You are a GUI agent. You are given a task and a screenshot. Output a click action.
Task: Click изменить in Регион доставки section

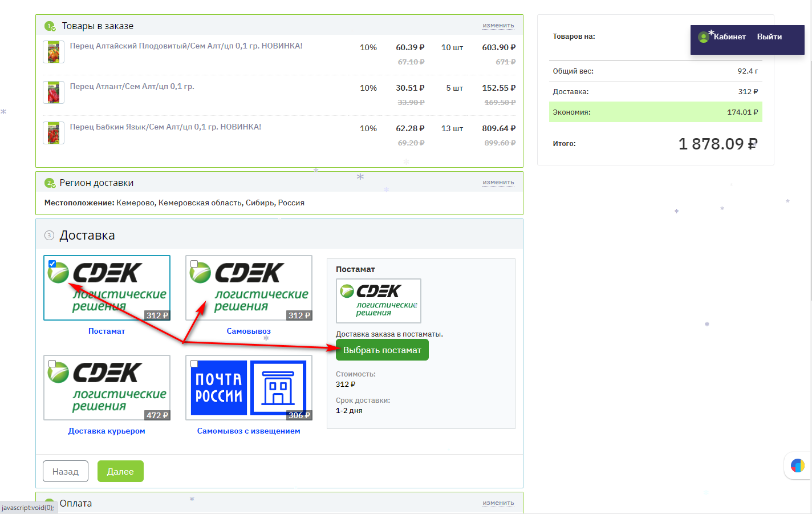pyautogui.click(x=498, y=183)
